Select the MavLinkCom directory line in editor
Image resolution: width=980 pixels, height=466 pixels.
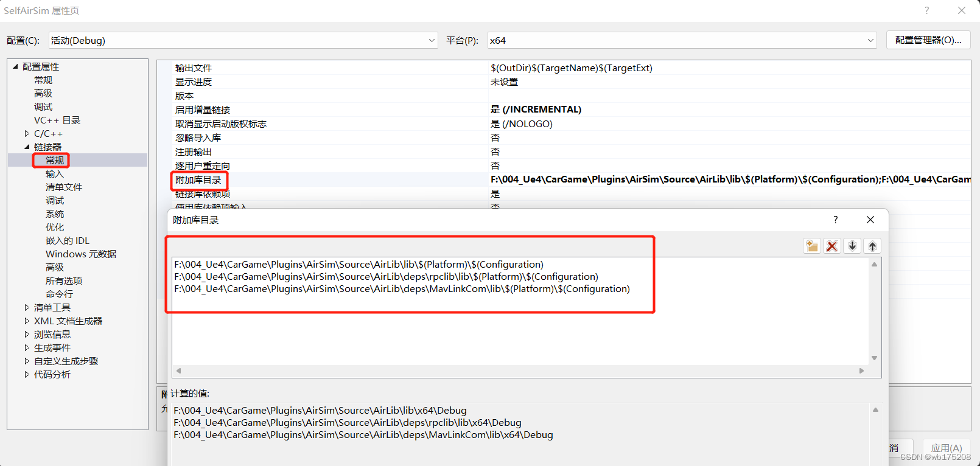(x=402, y=288)
